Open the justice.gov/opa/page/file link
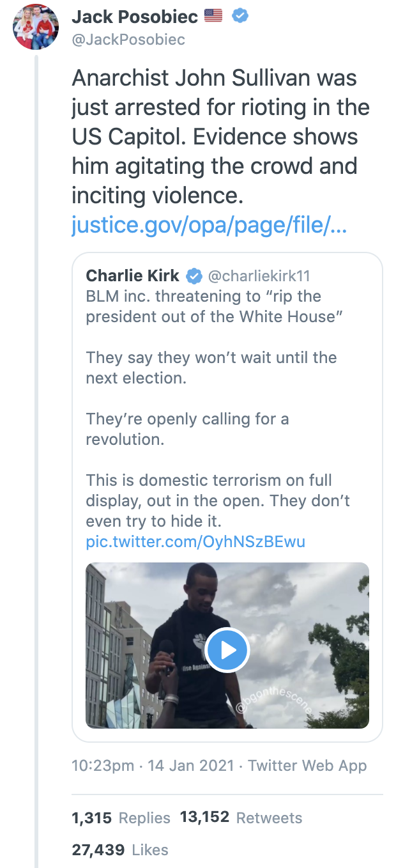The height and width of the screenshot is (868, 396). tap(209, 225)
